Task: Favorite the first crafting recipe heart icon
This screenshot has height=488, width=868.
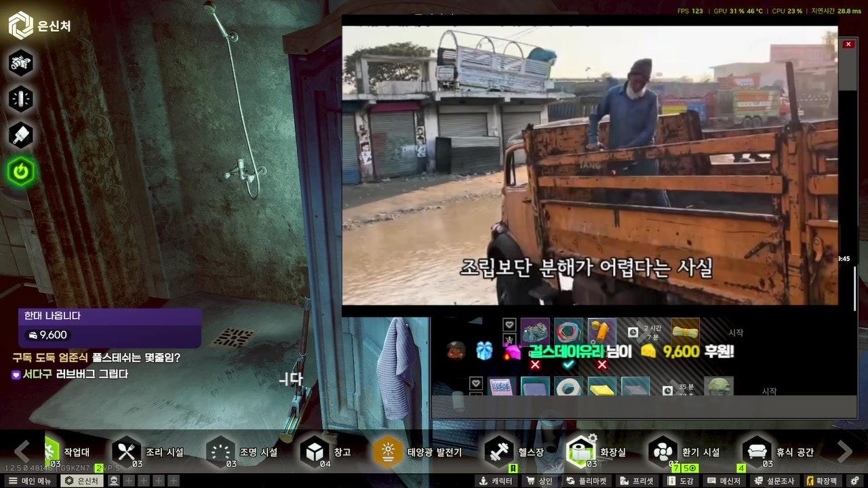Action: (x=509, y=325)
